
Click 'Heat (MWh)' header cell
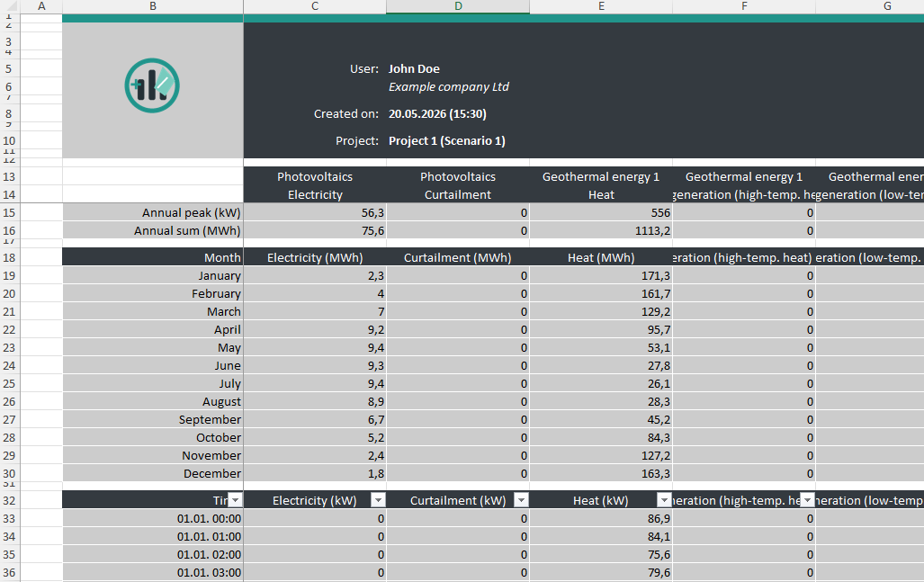coord(601,257)
